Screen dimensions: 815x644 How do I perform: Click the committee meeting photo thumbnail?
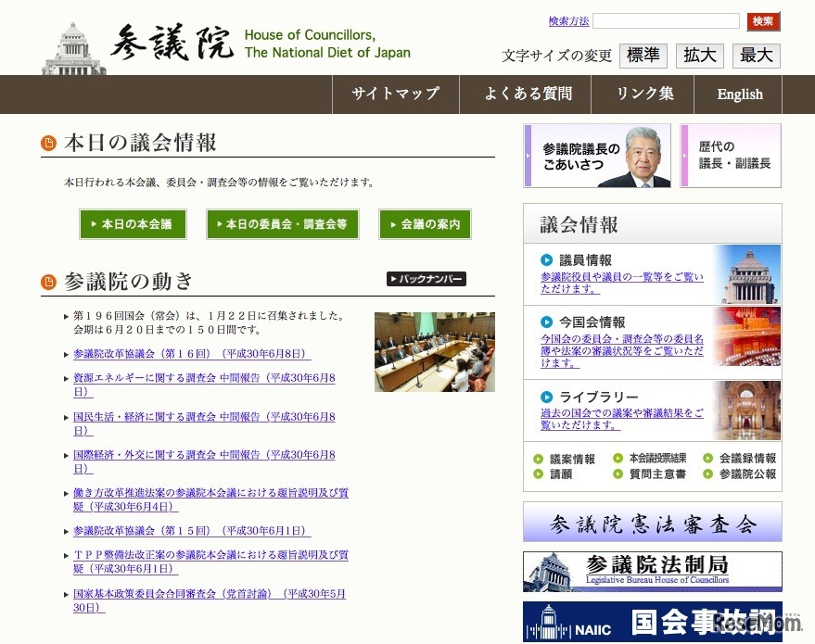434,352
